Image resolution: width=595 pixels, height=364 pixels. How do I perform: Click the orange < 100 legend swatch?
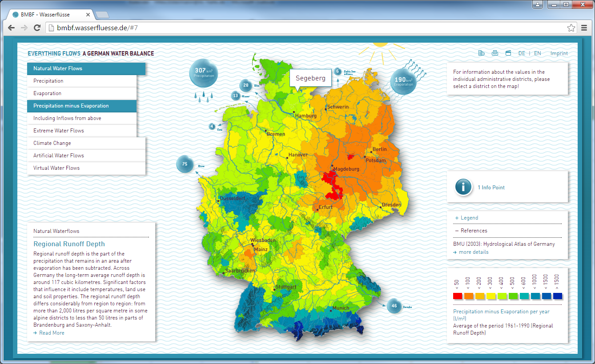[469, 296]
